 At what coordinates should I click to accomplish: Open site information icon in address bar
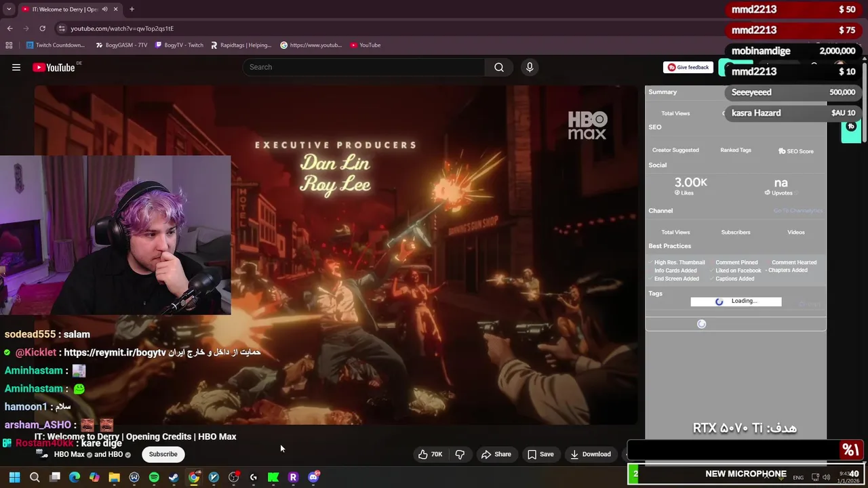click(x=62, y=28)
